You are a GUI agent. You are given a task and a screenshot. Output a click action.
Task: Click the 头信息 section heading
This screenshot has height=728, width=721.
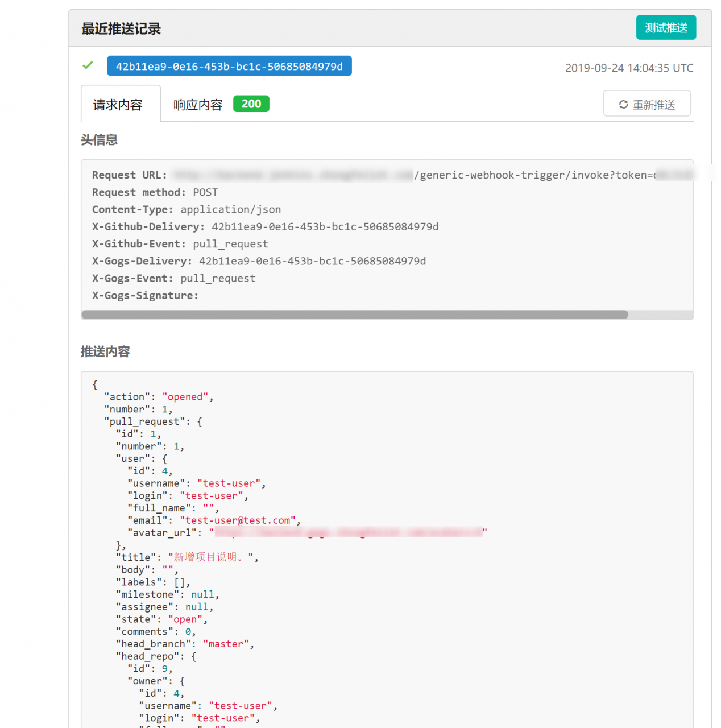(x=99, y=139)
